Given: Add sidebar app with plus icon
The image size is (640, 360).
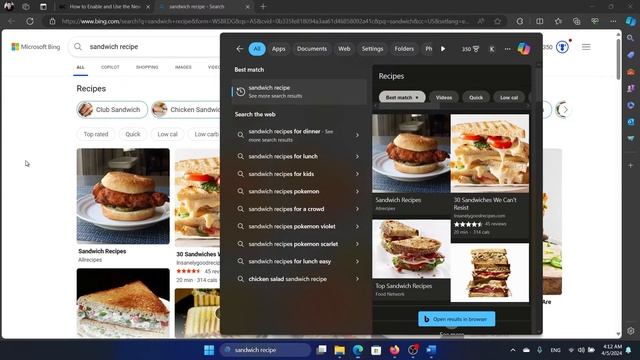Looking at the screenshot, I should point(631,165).
